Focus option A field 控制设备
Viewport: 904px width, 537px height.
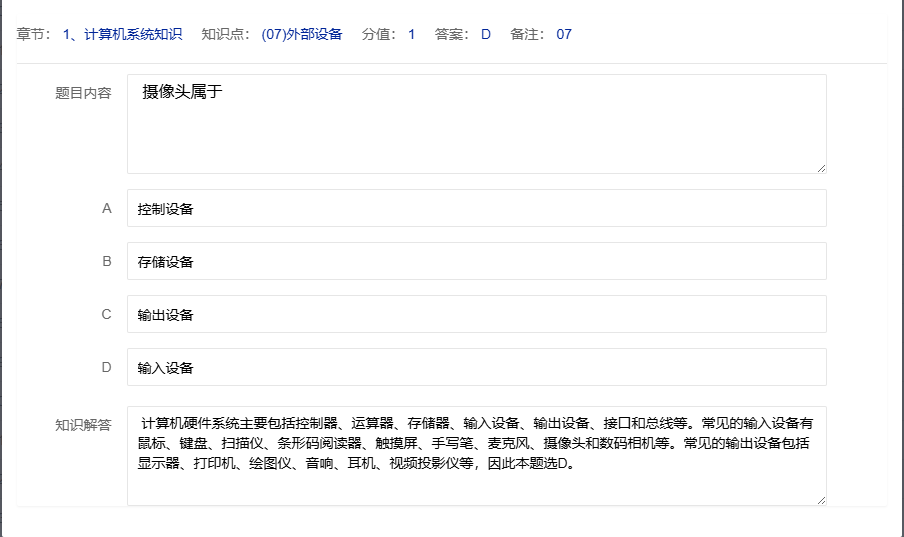pyautogui.click(x=476, y=209)
